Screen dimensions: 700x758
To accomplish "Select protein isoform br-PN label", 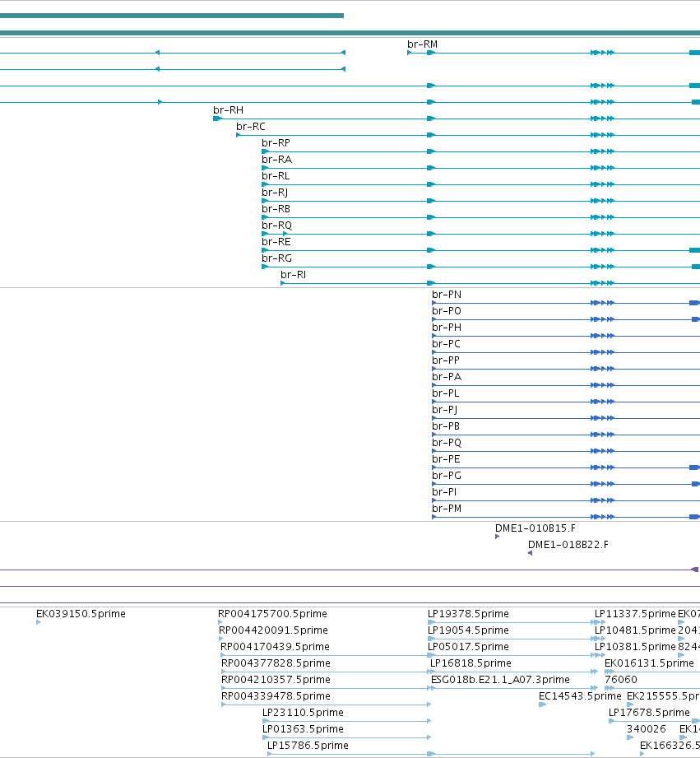I will click(x=447, y=295).
